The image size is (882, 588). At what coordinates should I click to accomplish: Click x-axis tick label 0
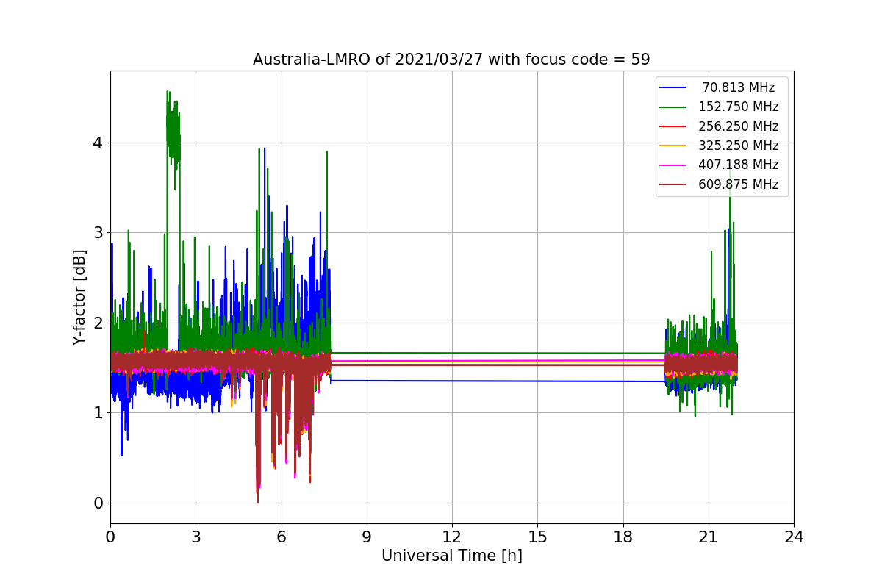click(110, 537)
